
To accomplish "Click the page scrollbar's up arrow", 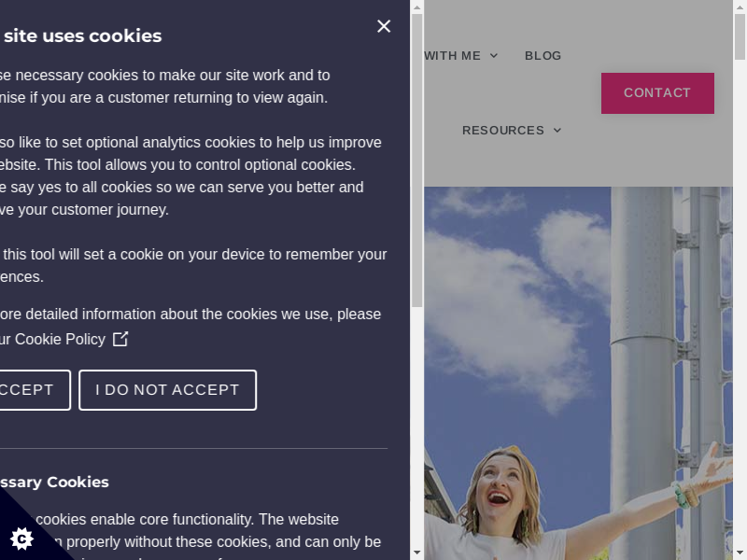I will 740,7.
